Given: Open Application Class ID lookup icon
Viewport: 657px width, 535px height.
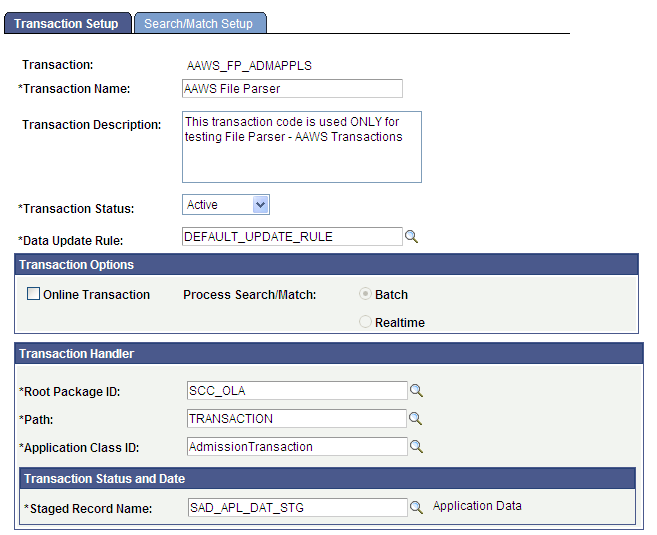Looking at the screenshot, I should (x=416, y=447).
